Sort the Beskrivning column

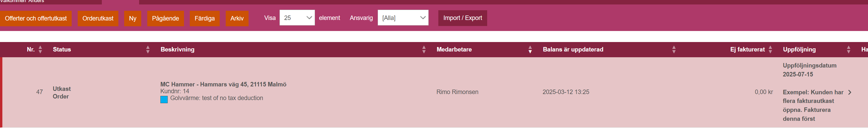424,50
